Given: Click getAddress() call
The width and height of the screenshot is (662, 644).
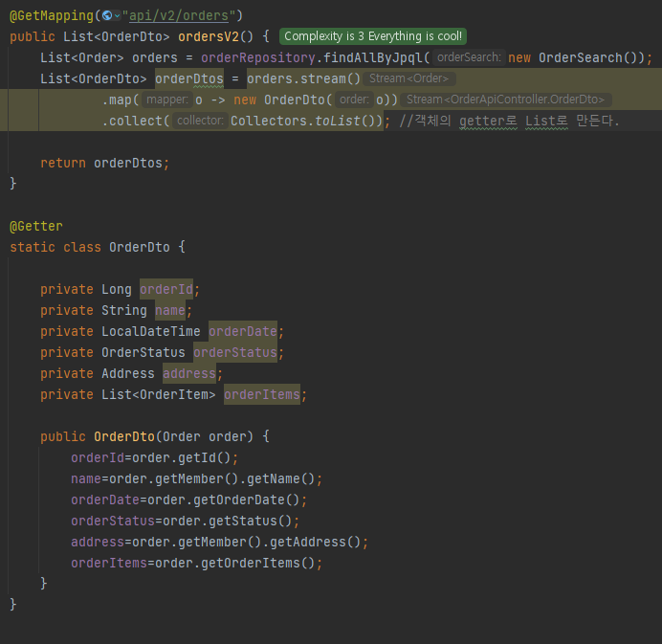Looking at the screenshot, I should 316,542.
